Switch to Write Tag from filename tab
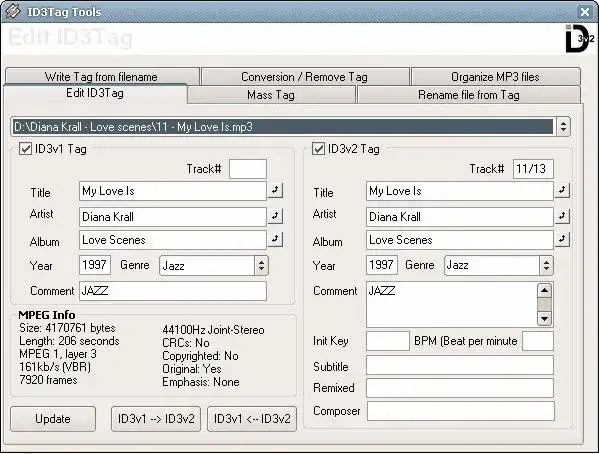Viewport: 599px width, 454px height. 101,76
